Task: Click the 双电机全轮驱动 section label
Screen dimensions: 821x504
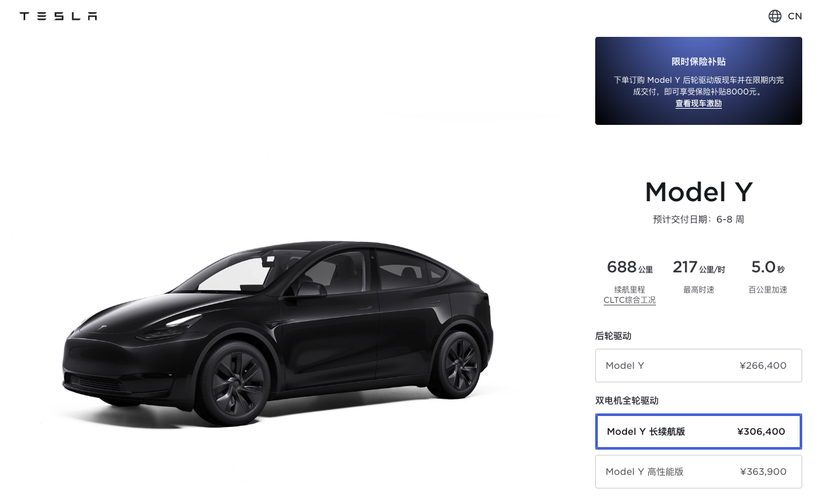Action: click(x=627, y=400)
